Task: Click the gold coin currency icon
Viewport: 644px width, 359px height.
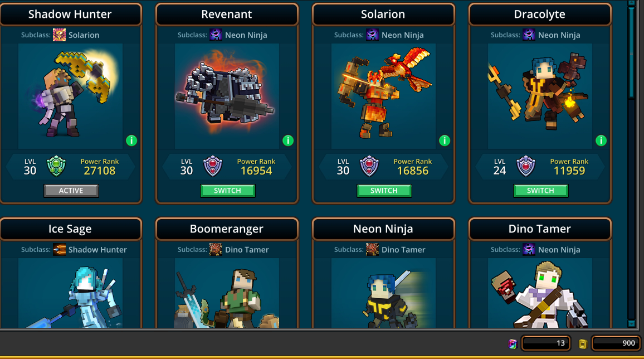Action: click(x=582, y=343)
